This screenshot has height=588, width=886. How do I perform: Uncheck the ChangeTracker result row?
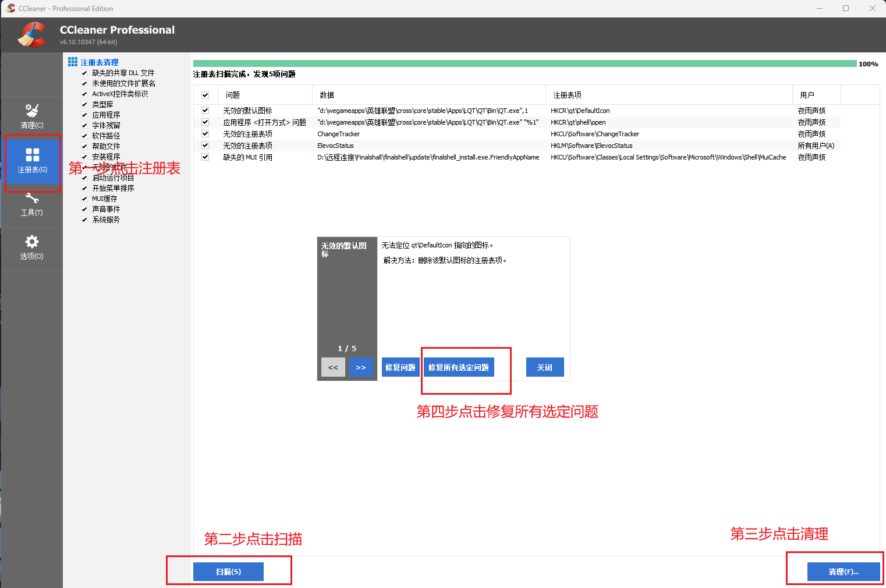coord(205,133)
